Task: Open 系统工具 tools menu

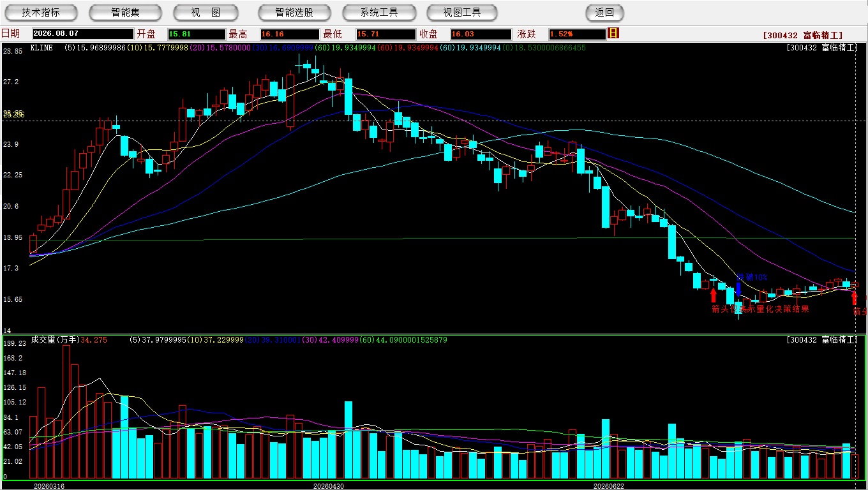Action: pyautogui.click(x=379, y=12)
